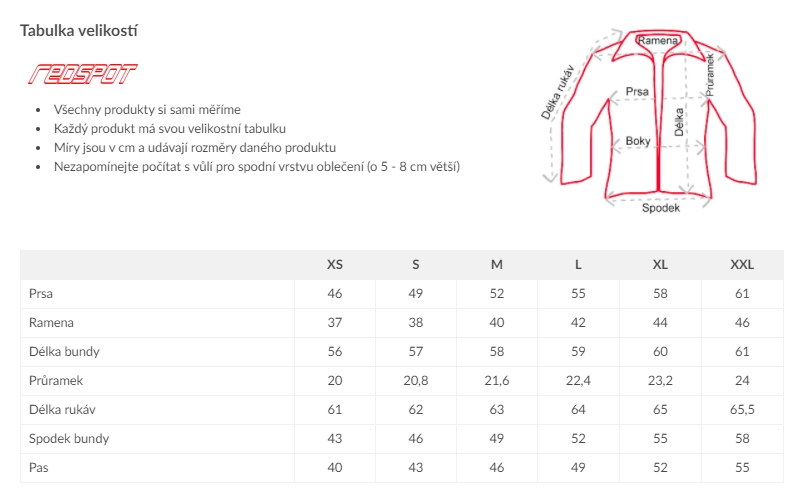Click the bullet text about measuring products ourselves
802x501 pixels.
pyautogui.click(x=147, y=110)
